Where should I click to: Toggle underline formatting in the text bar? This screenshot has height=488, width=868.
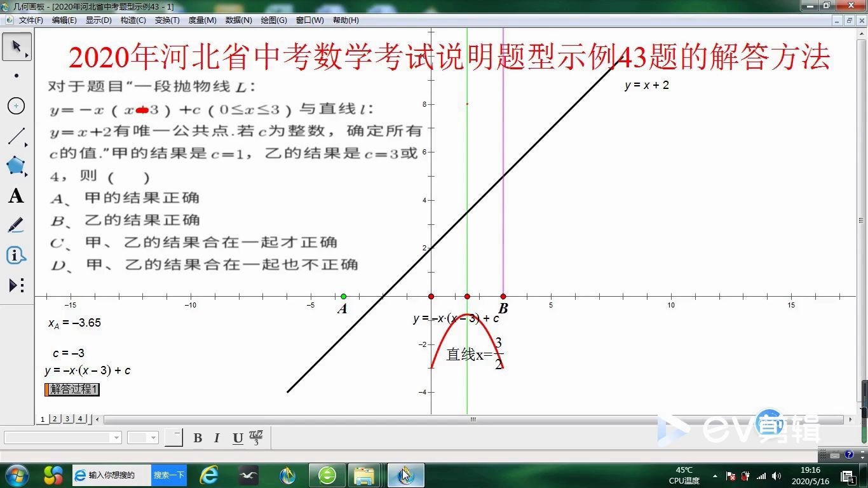click(x=236, y=438)
